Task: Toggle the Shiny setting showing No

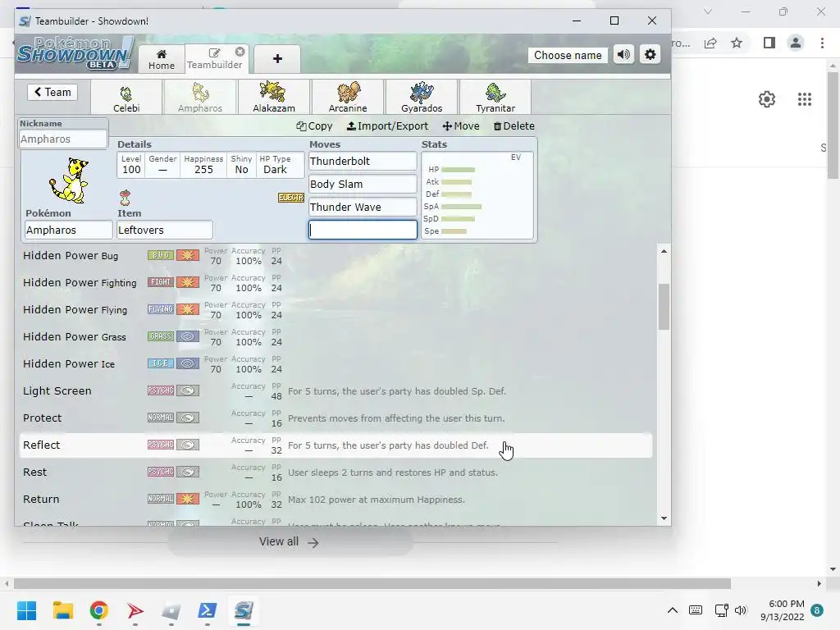Action: 242,165
